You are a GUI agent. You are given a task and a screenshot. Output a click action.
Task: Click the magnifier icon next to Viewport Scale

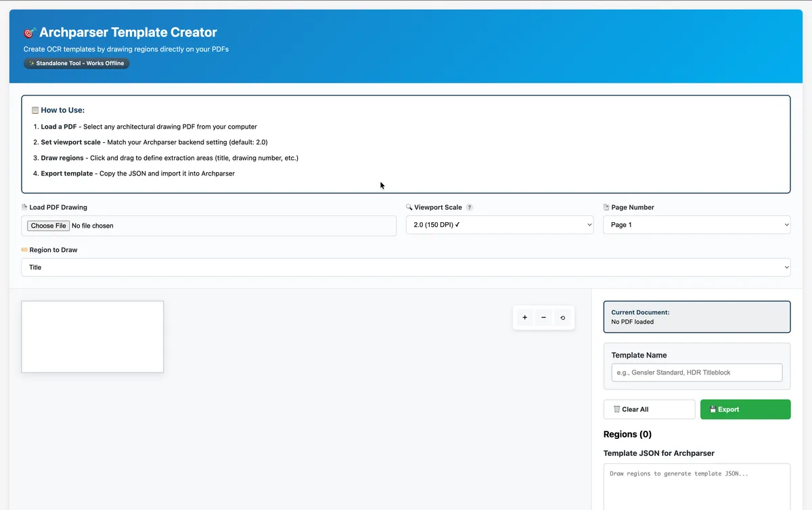click(408, 207)
